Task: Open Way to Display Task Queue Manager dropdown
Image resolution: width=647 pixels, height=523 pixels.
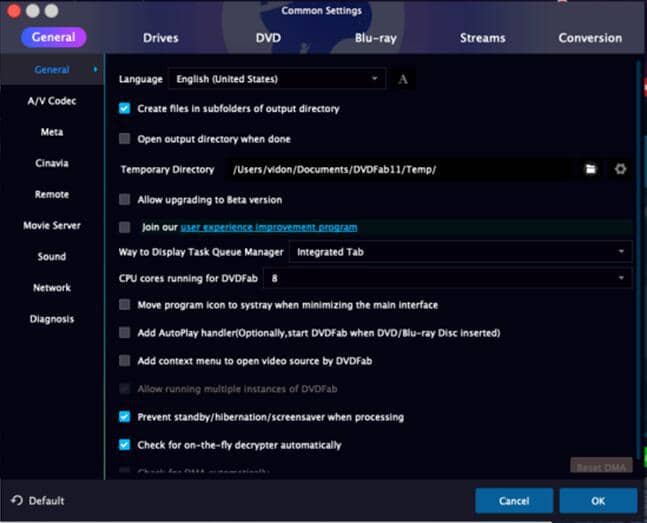Action: click(460, 252)
